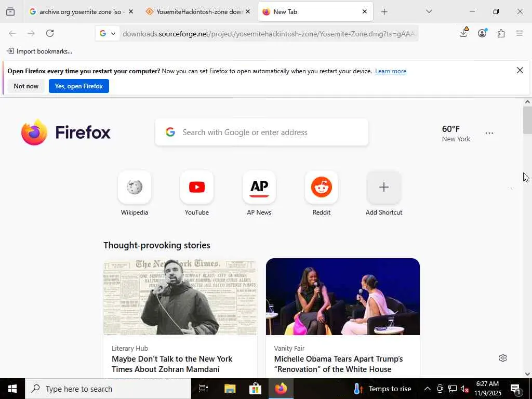
Task: Open Microsoft Store from taskbar
Action: (x=255, y=389)
